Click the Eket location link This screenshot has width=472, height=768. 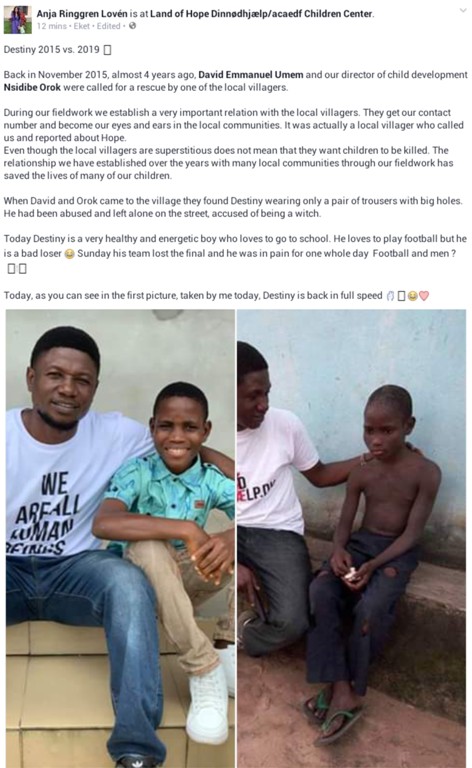82,26
